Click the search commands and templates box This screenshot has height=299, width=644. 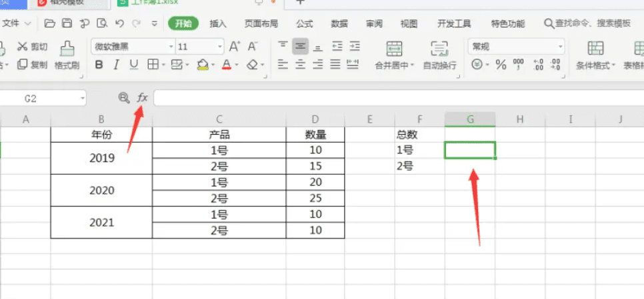point(588,23)
